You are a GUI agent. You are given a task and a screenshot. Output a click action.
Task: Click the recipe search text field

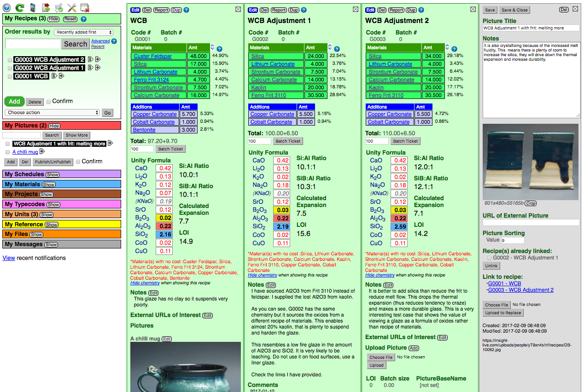point(33,44)
